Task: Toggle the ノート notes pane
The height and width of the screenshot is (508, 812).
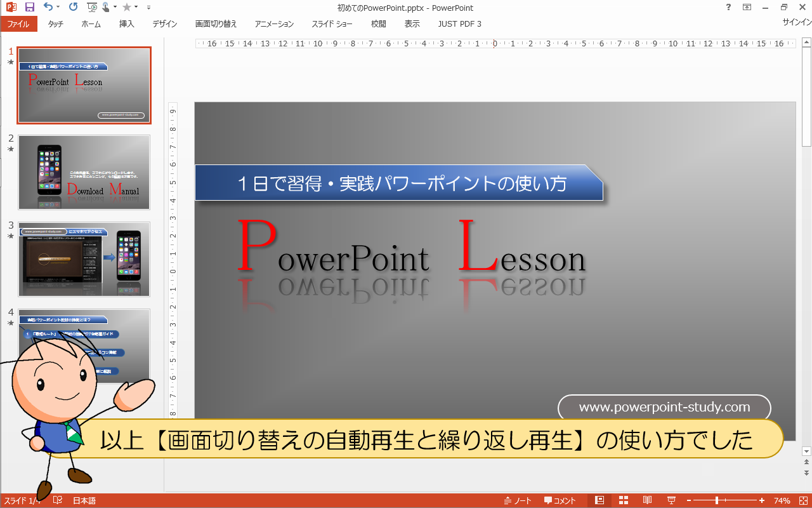Action: pos(518,500)
